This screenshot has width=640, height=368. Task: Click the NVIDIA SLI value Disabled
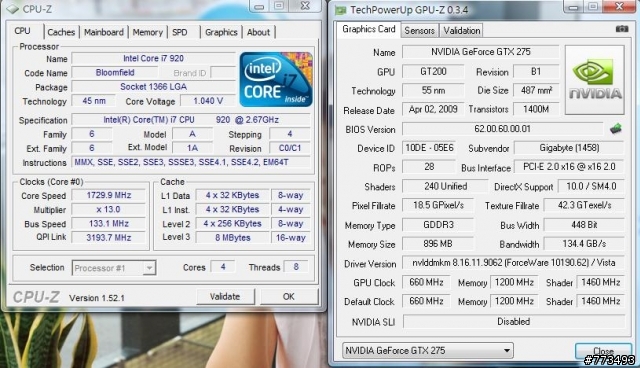513,321
